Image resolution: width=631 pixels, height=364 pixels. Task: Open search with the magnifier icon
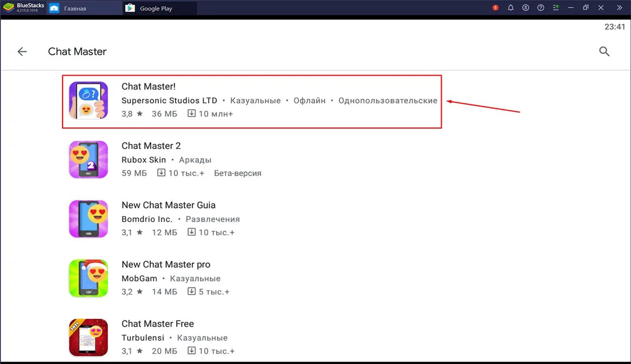604,51
